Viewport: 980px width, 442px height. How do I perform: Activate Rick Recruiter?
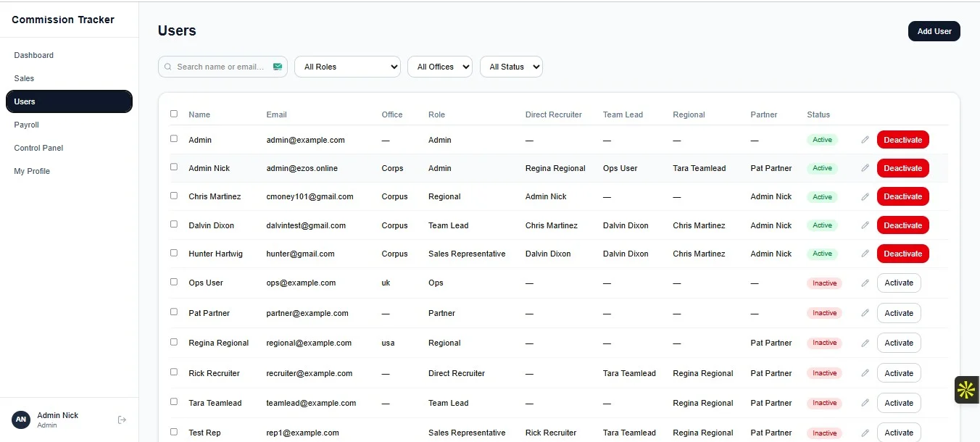[x=899, y=373]
